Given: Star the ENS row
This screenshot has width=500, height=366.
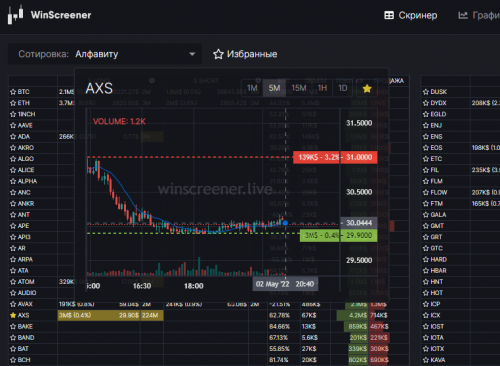Looking at the screenshot, I should (426, 136).
